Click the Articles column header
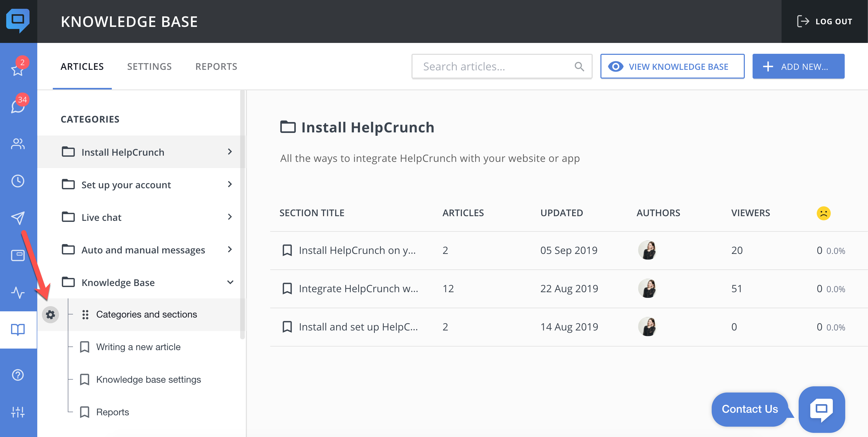 click(463, 213)
